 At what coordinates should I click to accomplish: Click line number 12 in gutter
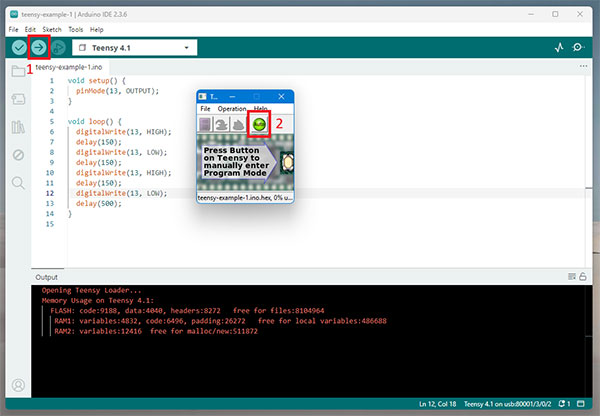tap(50, 193)
